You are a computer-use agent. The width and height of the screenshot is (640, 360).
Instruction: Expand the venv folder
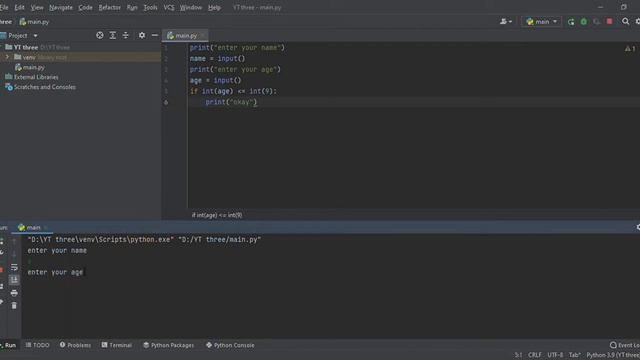[x=7, y=57]
